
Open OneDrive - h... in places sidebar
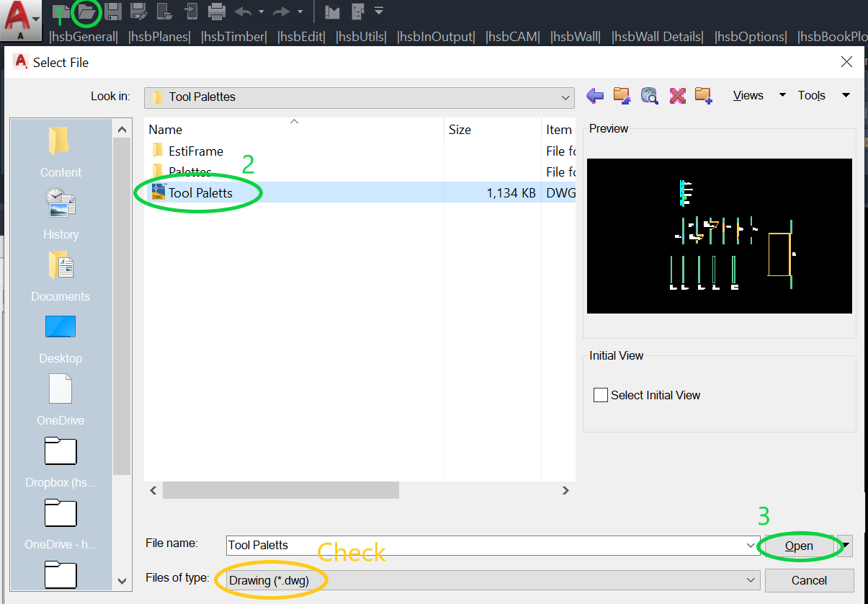coord(61,523)
